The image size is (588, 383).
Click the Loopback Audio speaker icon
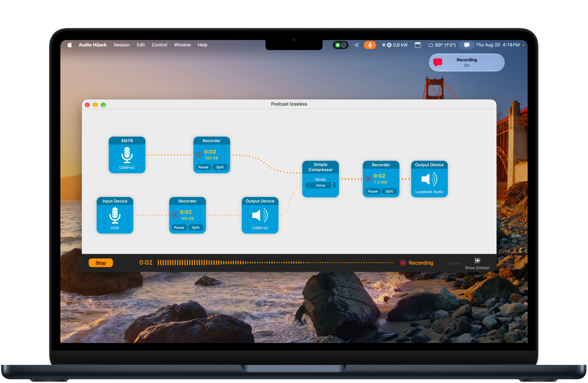pyautogui.click(x=429, y=179)
